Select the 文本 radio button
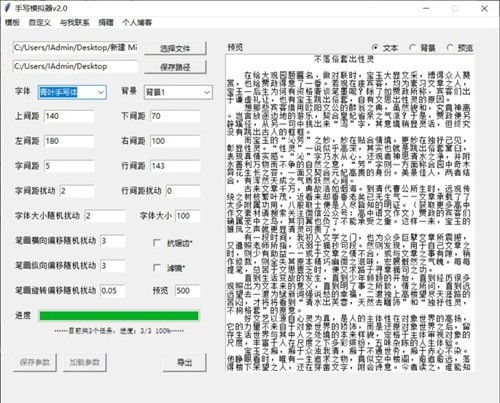This screenshot has width=500, height=403. click(x=375, y=48)
